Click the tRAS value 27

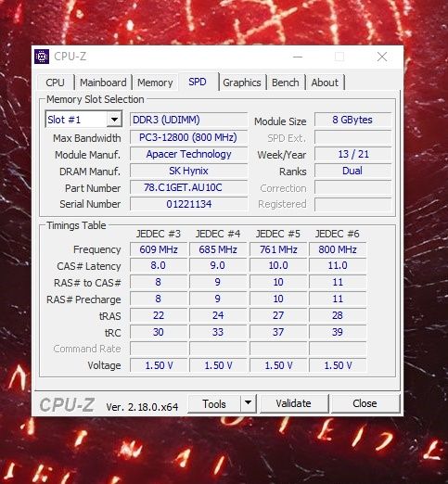(x=278, y=315)
